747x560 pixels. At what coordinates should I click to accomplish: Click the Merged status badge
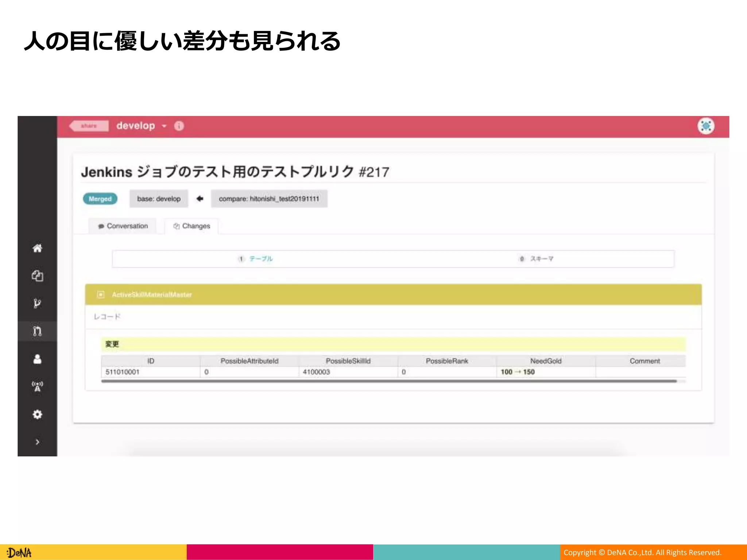pyautogui.click(x=100, y=199)
